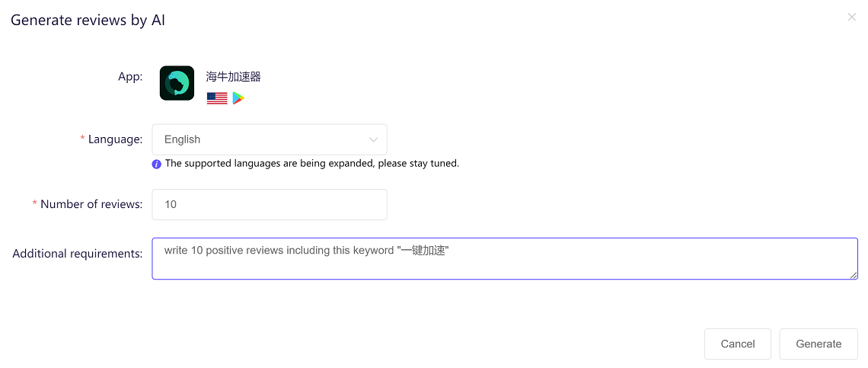Viewport: 868px width, 368px height.
Task: Expand the Language dropdown chevron arrow
Action: coord(373,139)
